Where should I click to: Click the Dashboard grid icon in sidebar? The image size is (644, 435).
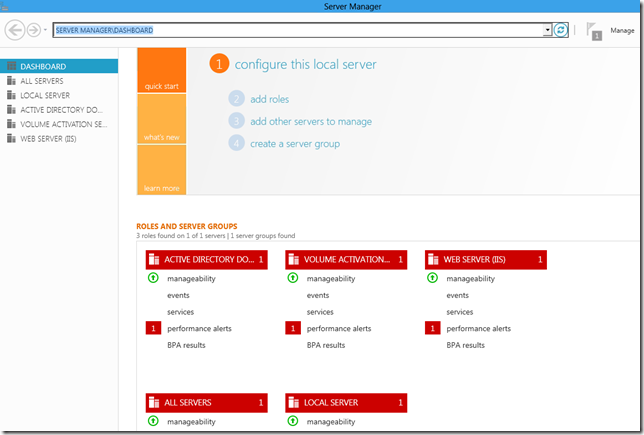(12, 66)
